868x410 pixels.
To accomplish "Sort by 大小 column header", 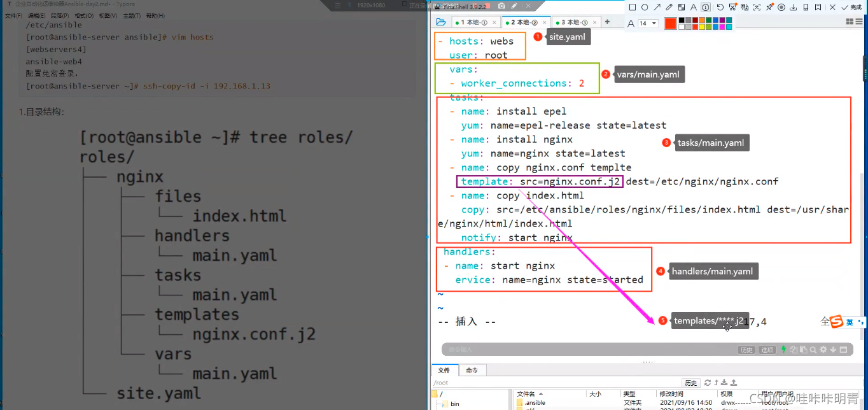I will (603, 394).
